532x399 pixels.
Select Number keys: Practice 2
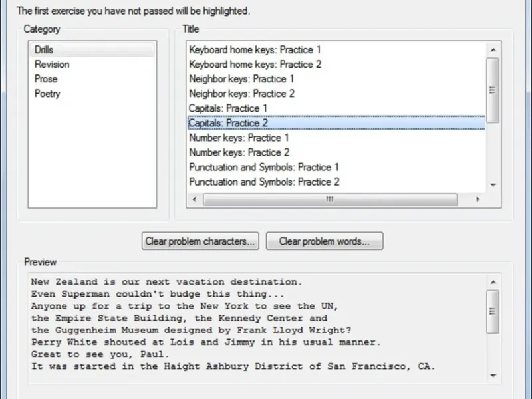point(239,152)
